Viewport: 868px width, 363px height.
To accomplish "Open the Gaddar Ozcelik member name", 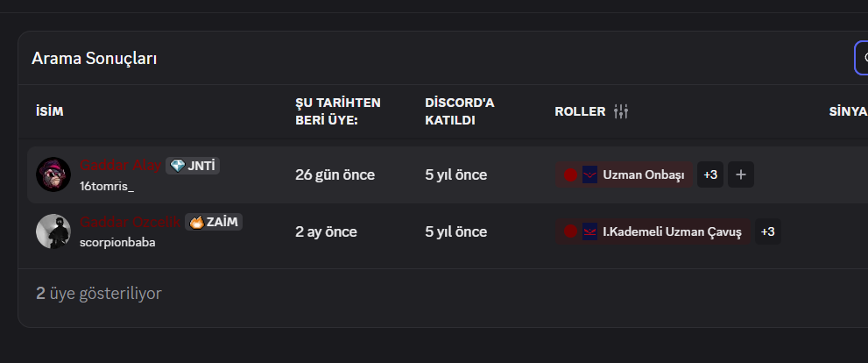I will [x=131, y=222].
